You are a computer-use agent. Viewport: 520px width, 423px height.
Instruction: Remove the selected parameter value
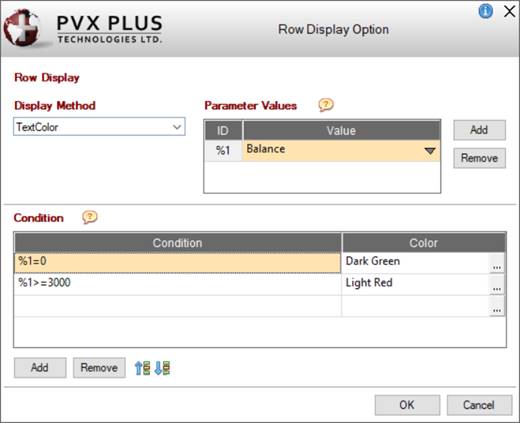pyautogui.click(x=479, y=158)
